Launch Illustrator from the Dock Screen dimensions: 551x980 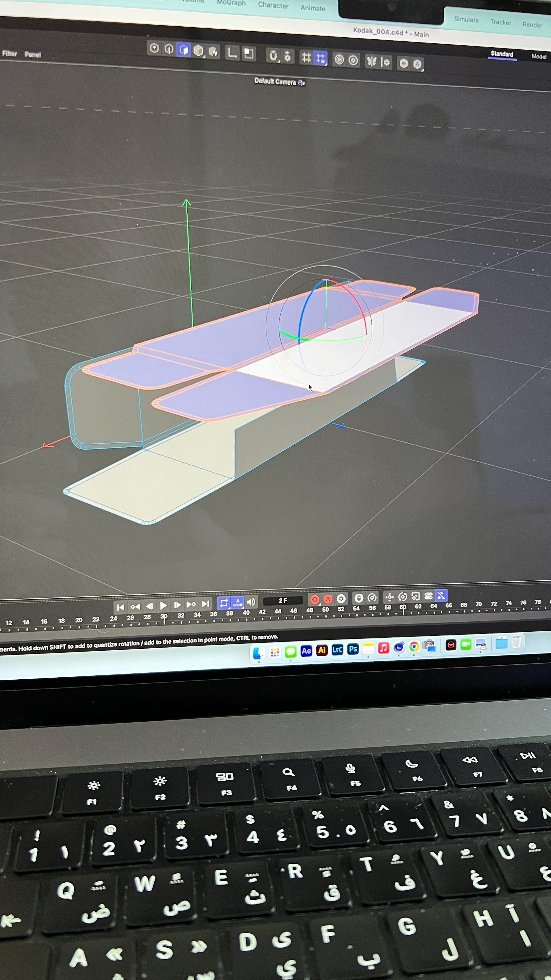coord(322,650)
